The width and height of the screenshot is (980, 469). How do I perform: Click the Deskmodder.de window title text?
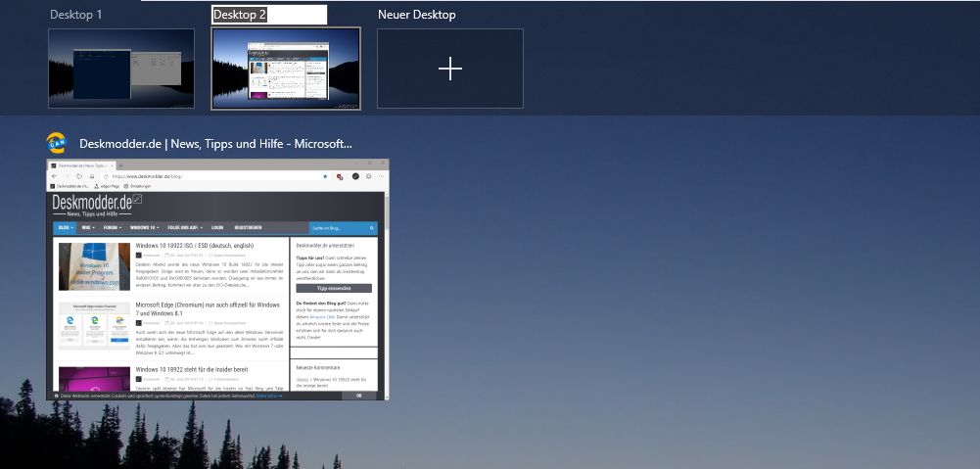215,144
